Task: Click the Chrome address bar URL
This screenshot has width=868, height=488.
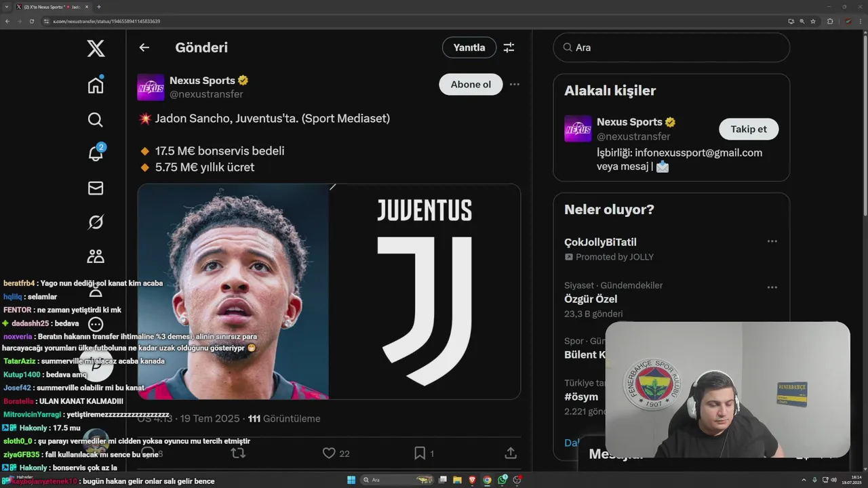Action: 106,21
